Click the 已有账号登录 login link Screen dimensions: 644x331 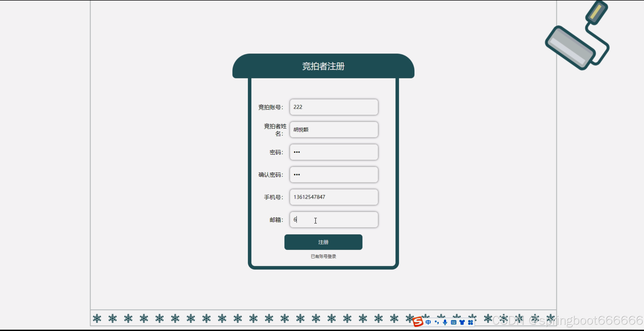pyautogui.click(x=323, y=256)
